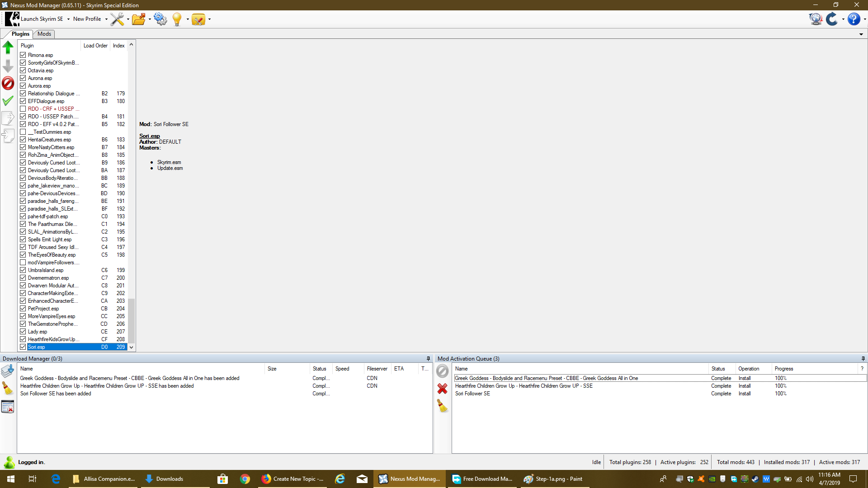Click the remove download window icon

coord(8,407)
